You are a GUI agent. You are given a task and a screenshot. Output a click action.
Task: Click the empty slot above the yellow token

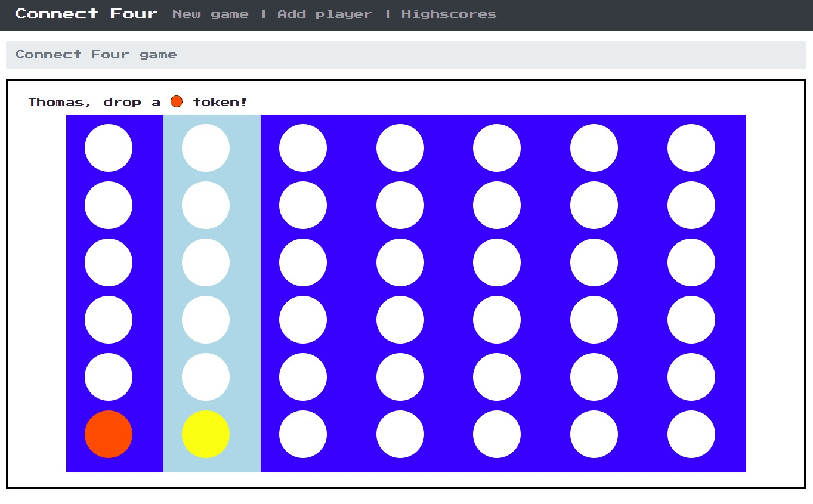205,376
